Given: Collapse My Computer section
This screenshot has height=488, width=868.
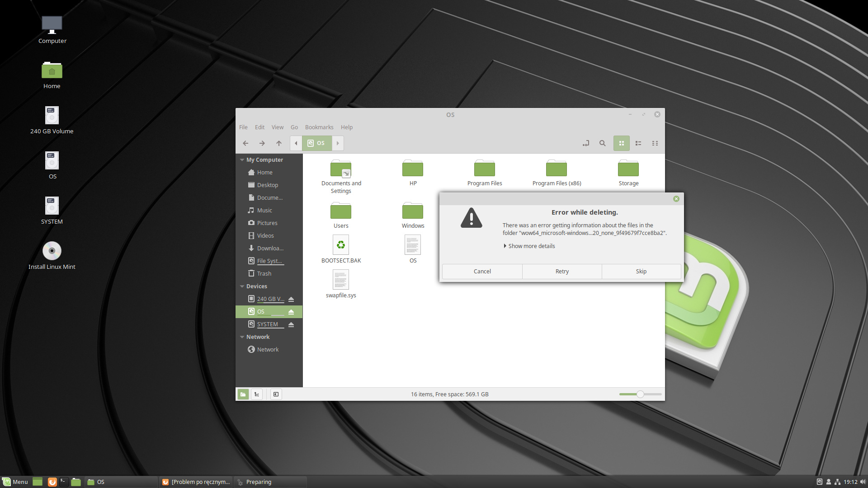Looking at the screenshot, I should coord(242,160).
